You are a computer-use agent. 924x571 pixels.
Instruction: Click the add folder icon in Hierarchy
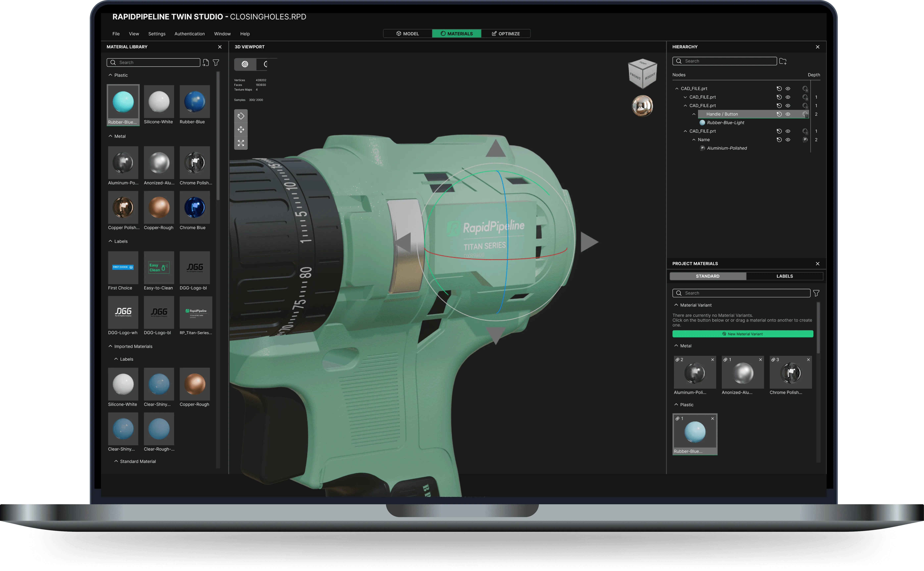click(x=783, y=61)
